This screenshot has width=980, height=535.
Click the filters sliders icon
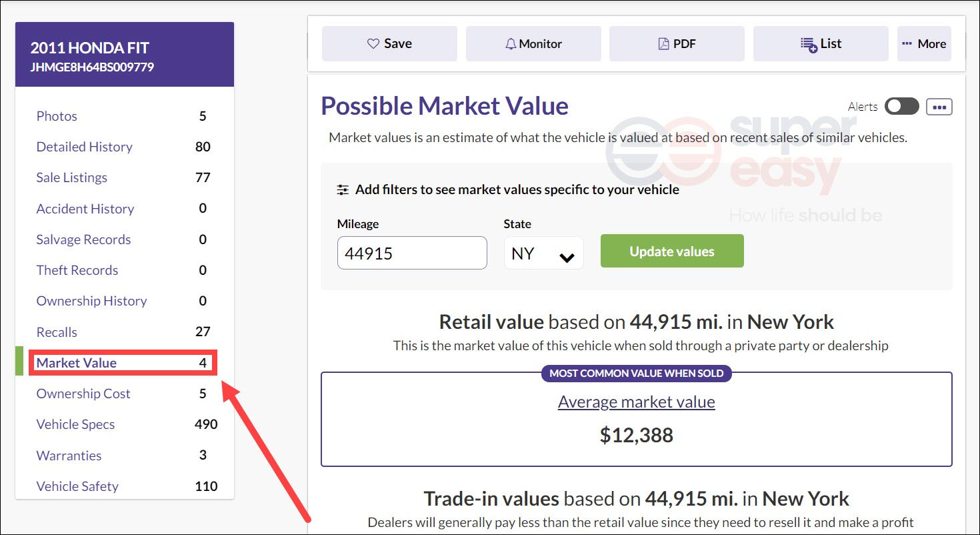pyautogui.click(x=343, y=190)
